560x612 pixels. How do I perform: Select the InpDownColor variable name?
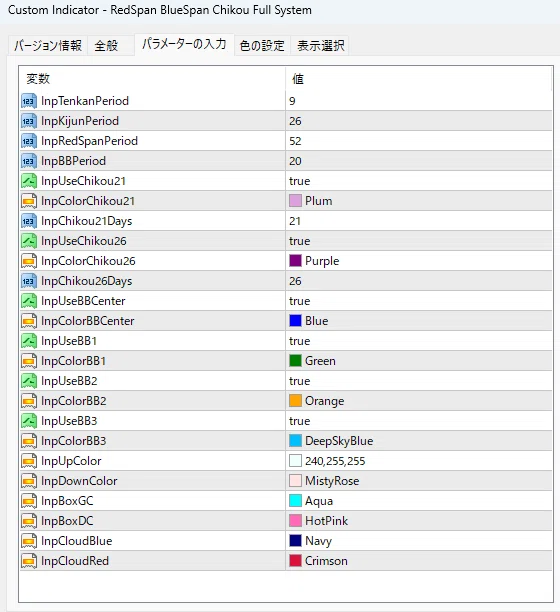click(x=79, y=481)
